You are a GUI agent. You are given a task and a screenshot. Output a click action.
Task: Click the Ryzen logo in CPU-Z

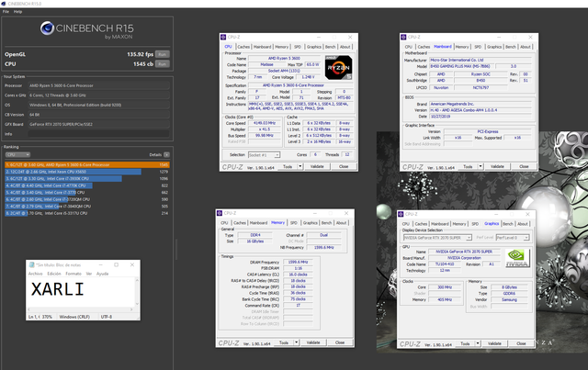point(338,67)
